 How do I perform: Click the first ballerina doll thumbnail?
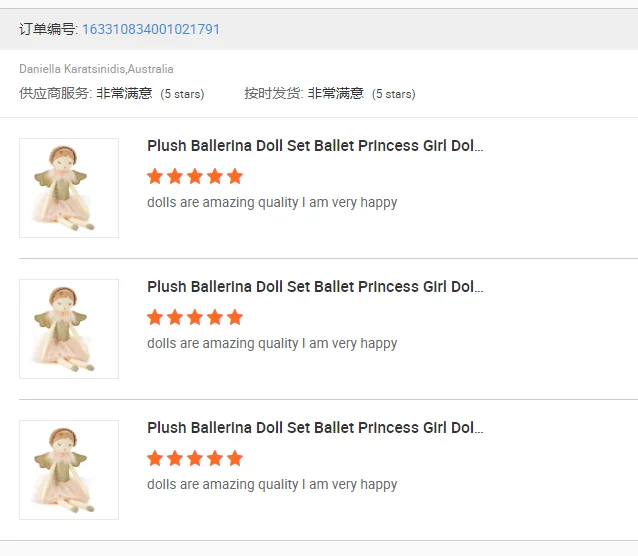(69, 188)
